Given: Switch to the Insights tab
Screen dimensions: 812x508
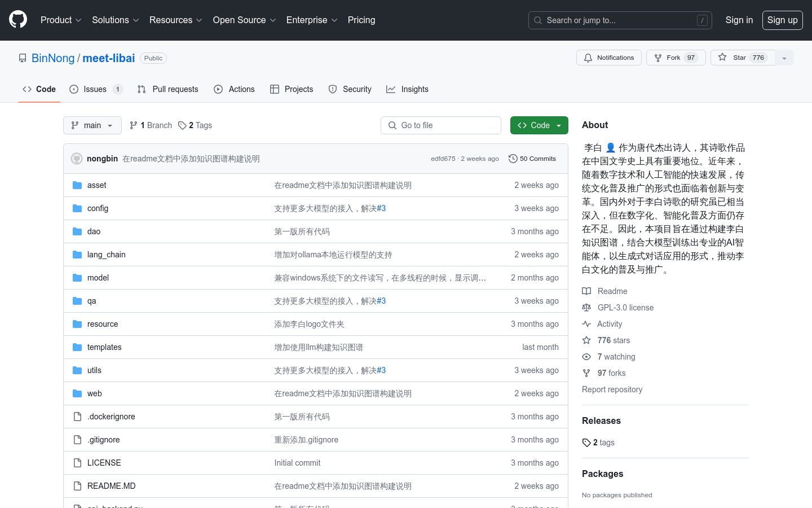Looking at the screenshot, I should click(407, 89).
